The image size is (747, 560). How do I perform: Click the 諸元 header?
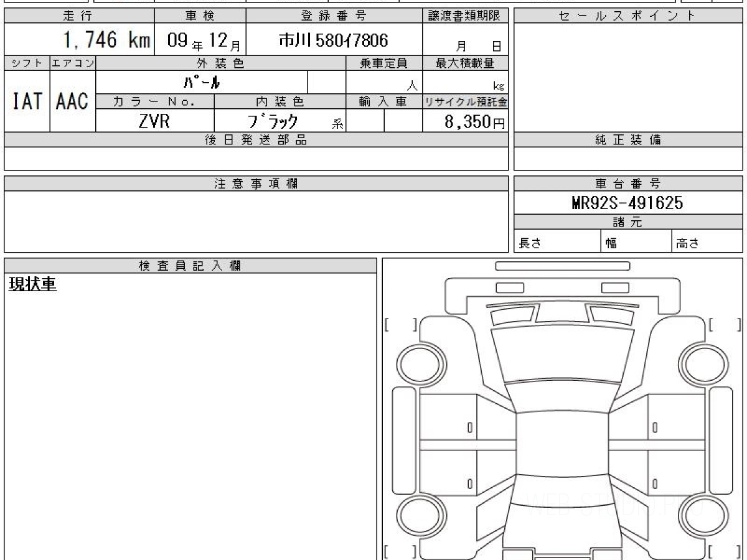pos(627,222)
